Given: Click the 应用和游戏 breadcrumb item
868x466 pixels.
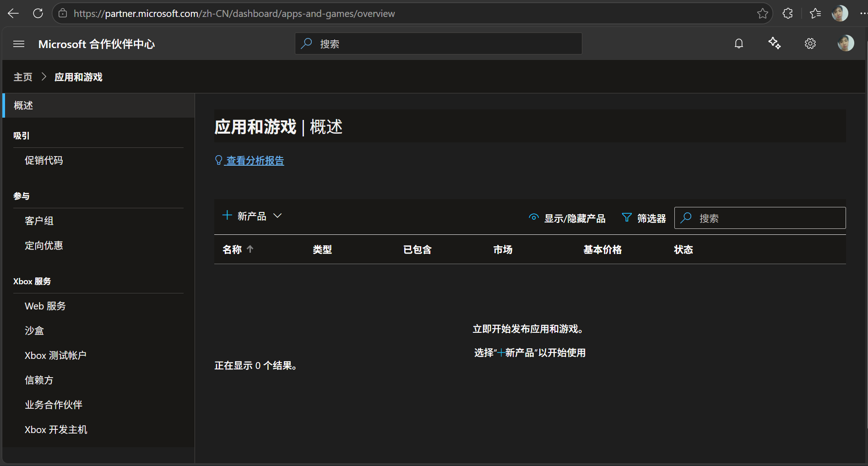Looking at the screenshot, I should [78, 77].
